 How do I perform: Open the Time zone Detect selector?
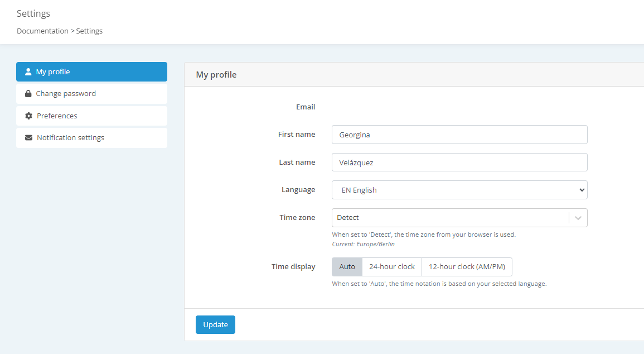[x=452, y=217]
